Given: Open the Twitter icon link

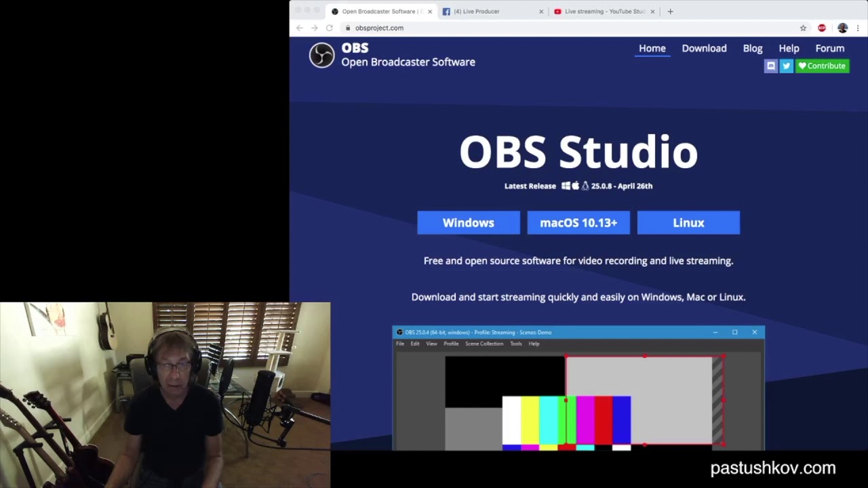Looking at the screenshot, I should click(786, 66).
